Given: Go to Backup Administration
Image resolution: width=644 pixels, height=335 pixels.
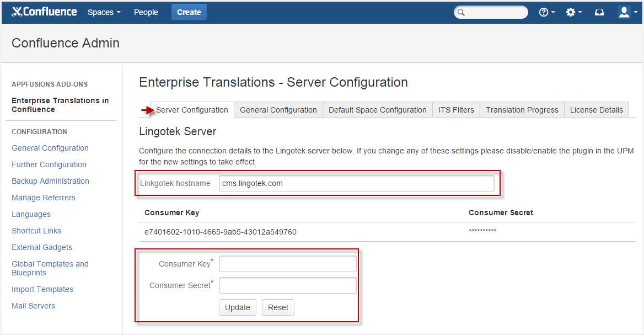Looking at the screenshot, I should 50,181.
